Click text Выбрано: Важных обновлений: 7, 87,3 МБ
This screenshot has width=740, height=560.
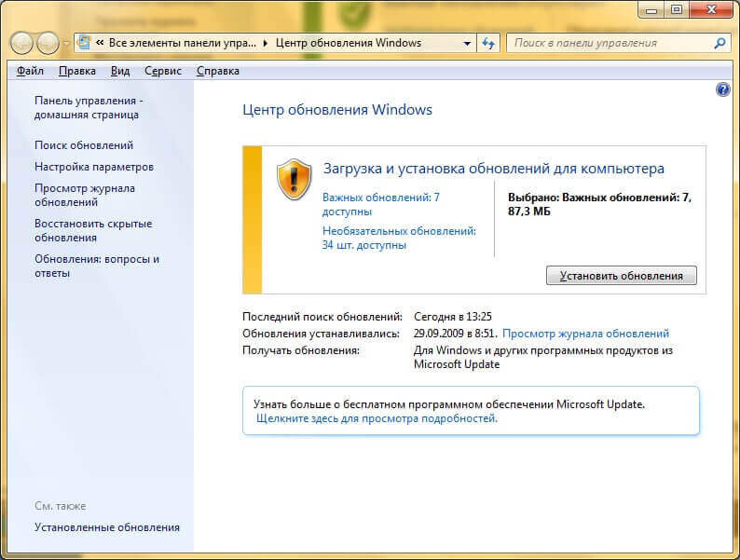599,204
